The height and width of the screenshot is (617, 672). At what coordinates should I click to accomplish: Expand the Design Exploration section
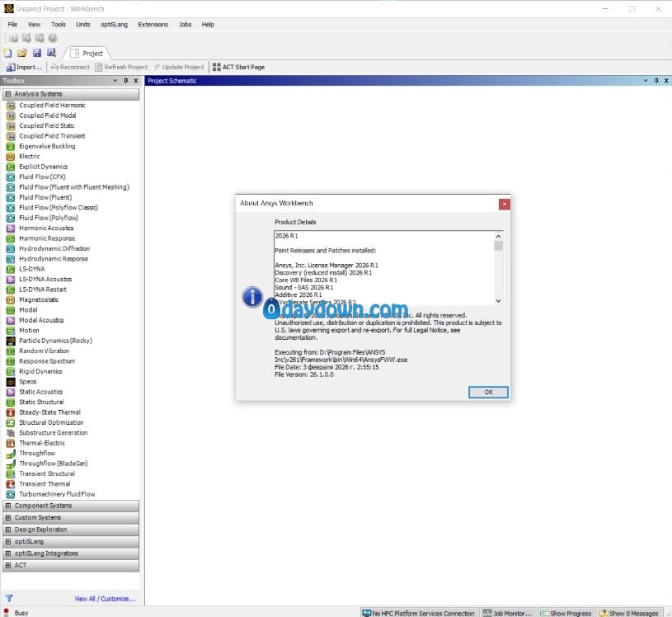tap(8, 530)
